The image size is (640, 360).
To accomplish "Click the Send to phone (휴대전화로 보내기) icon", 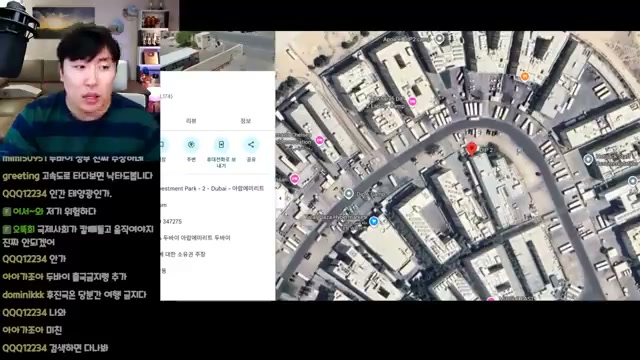I will (x=221, y=145).
